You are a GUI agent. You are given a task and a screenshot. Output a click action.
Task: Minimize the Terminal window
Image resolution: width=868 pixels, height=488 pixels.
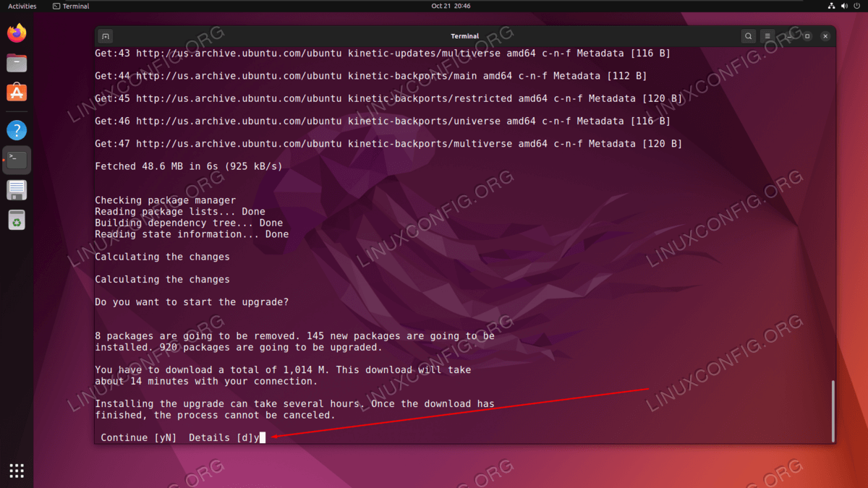point(791,36)
